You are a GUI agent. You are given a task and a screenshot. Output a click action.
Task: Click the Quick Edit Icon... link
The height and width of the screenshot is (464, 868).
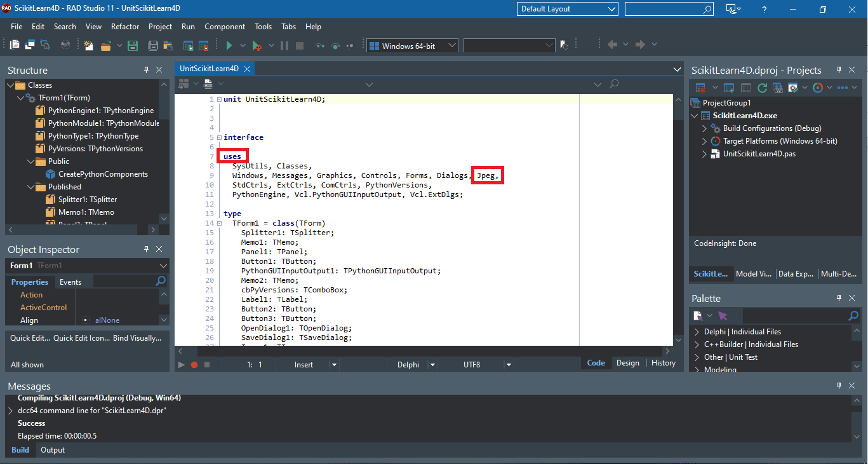81,338
